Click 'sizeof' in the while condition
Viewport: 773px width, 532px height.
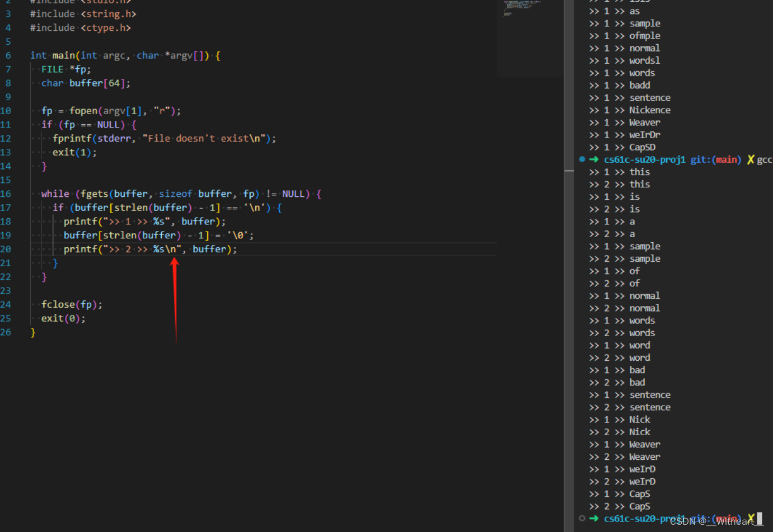click(175, 194)
